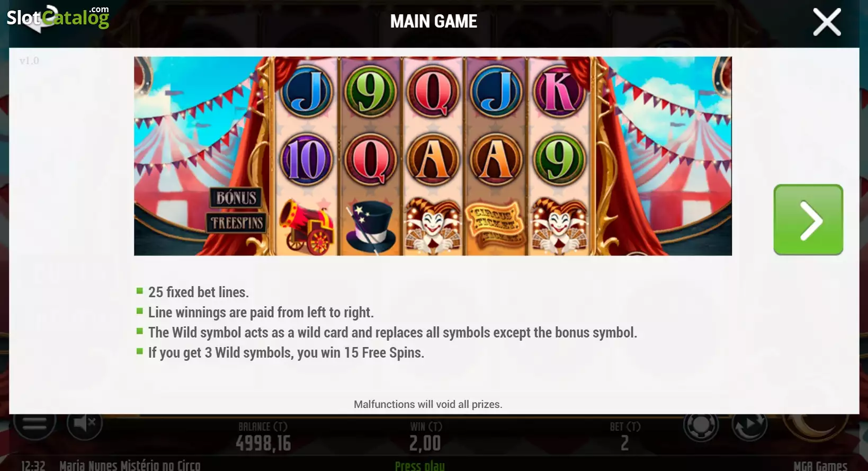Click the green 9 in top row
Screen dimensions: 868x471
point(370,92)
